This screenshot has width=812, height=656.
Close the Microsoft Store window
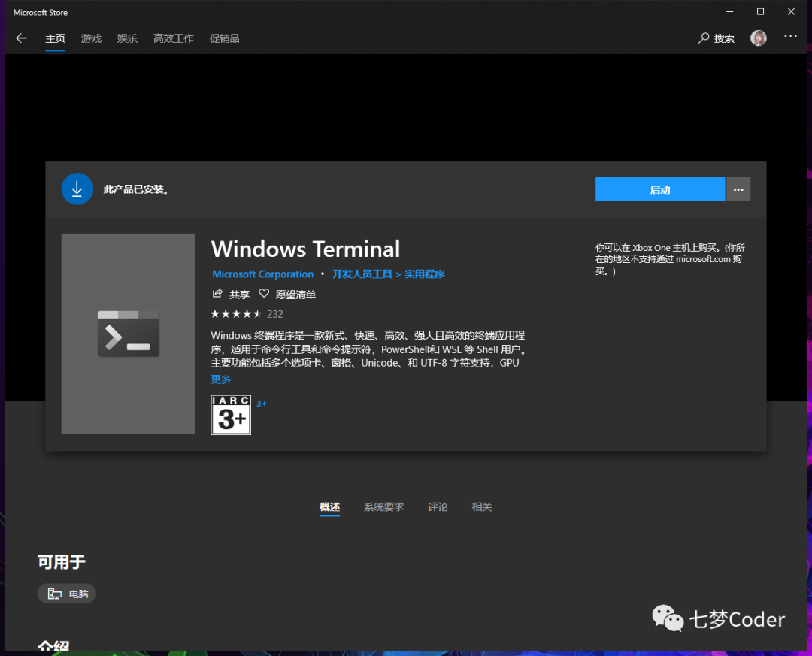[x=791, y=11]
